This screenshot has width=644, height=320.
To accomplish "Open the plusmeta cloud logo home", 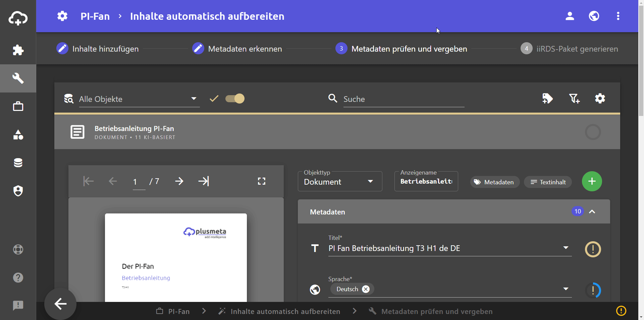I will 18,18.
